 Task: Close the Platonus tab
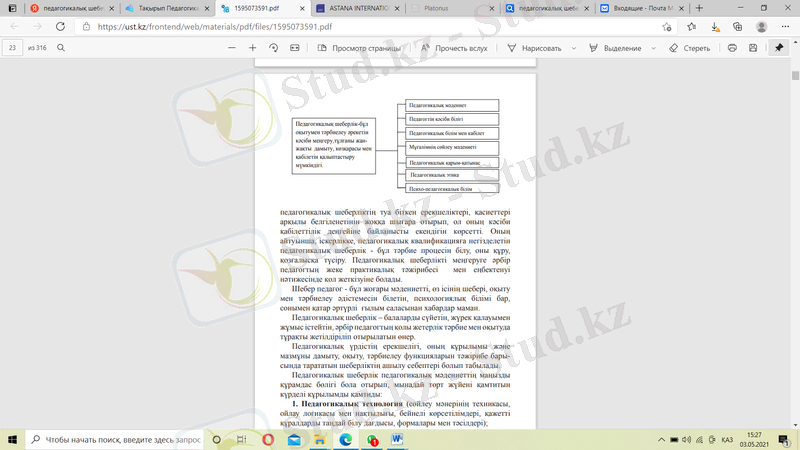tap(492, 9)
